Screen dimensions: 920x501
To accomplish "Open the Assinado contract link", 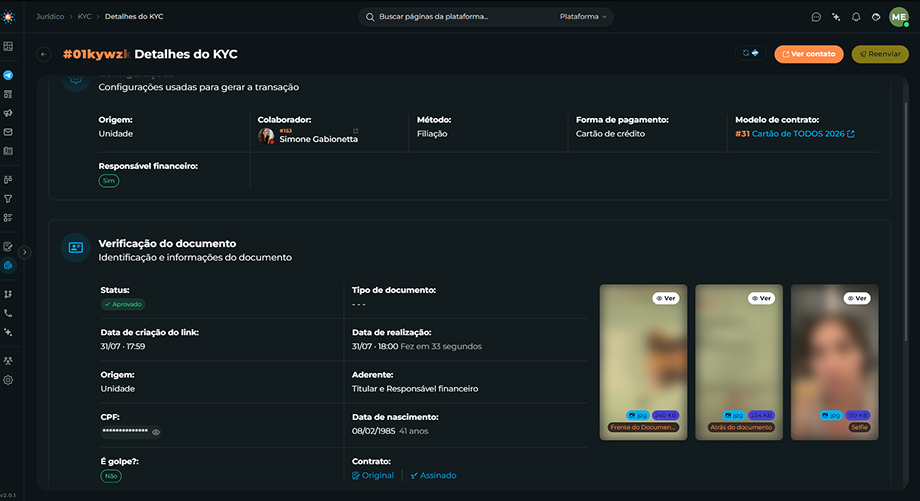I will pos(434,475).
